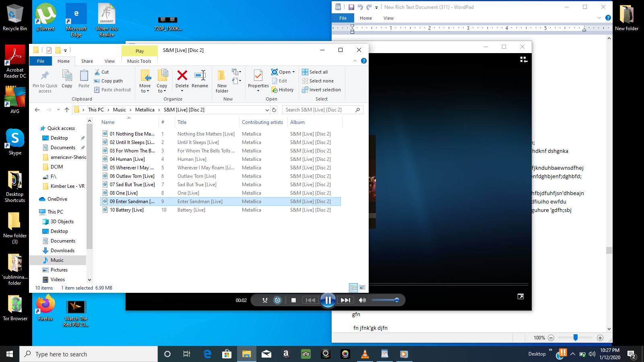
Task: Open the File tab in File Explorer
Action: (41, 61)
